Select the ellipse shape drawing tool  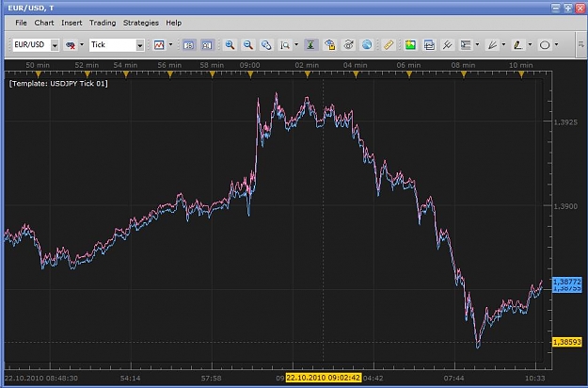tap(545, 45)
